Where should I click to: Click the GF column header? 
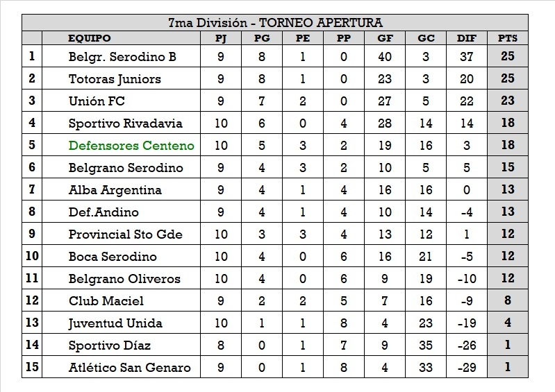click(x=384, y=39)
